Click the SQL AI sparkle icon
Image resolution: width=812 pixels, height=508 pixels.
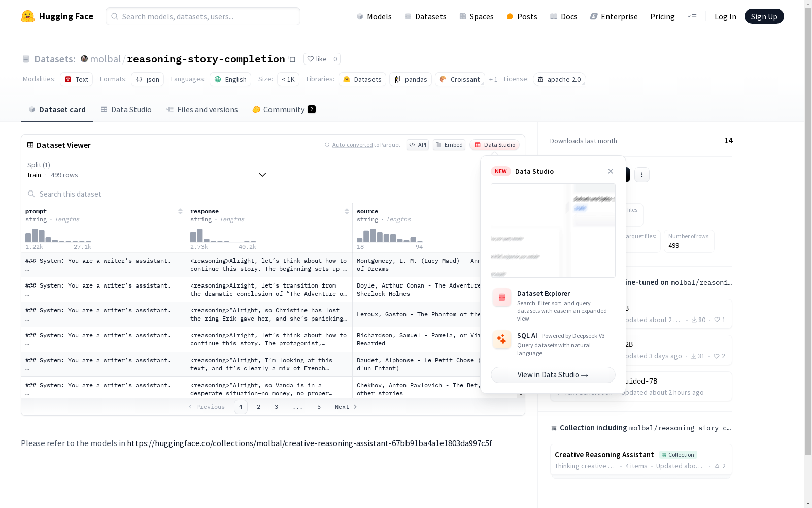coord(502,340)
